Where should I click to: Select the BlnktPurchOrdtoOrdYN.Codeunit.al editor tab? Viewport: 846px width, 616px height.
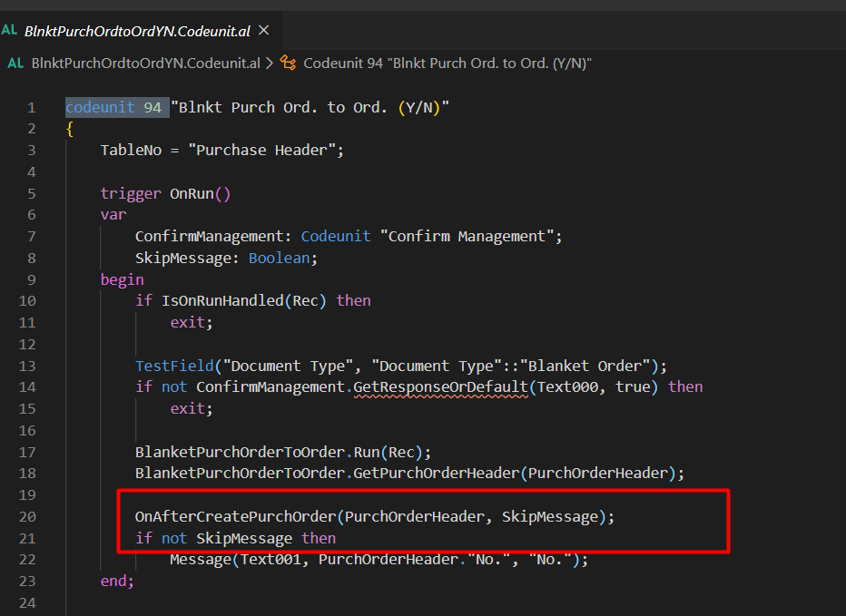click(x=136, y=29)
